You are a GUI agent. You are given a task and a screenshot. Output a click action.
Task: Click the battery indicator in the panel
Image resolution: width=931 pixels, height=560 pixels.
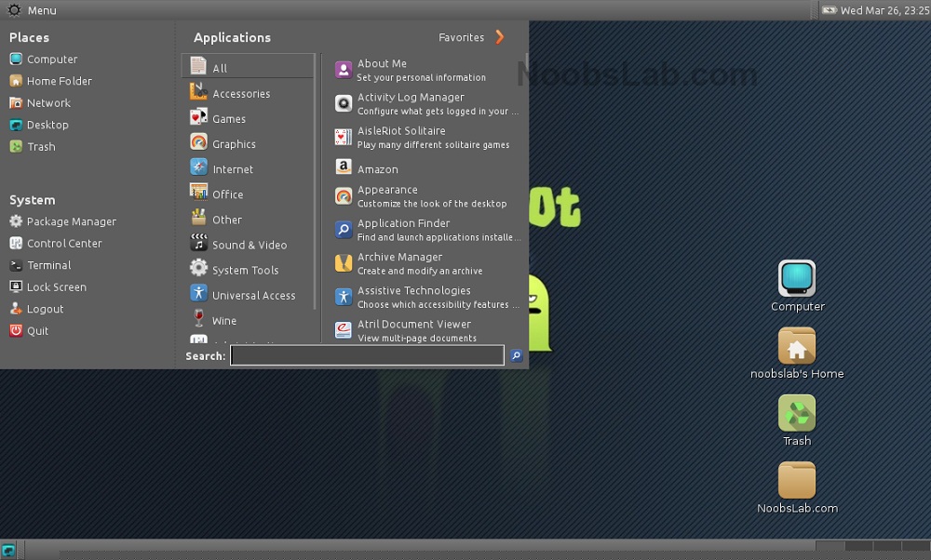[x=829, y=10]
